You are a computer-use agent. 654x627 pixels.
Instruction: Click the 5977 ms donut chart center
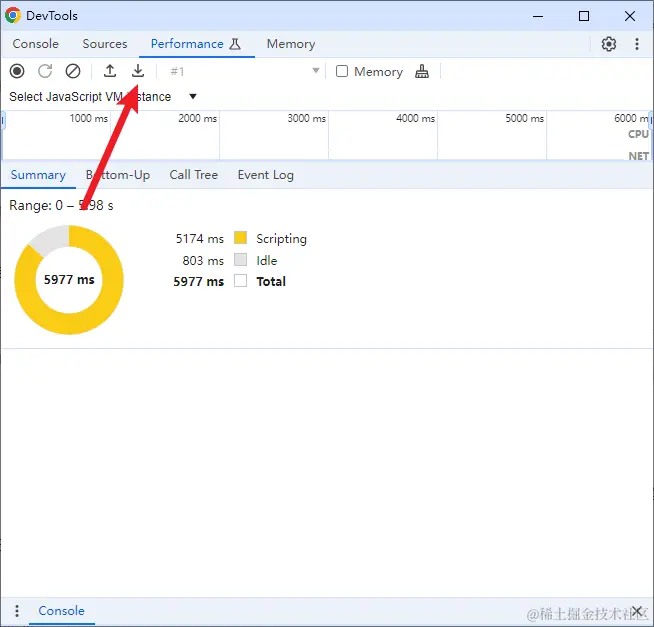click(x=69, y=280)
